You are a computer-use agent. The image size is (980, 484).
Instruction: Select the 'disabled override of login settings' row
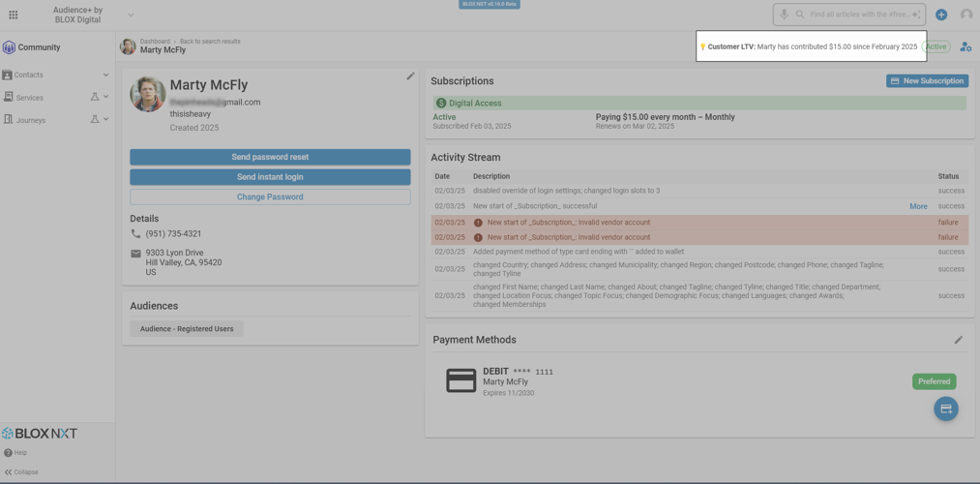point(699,191)
